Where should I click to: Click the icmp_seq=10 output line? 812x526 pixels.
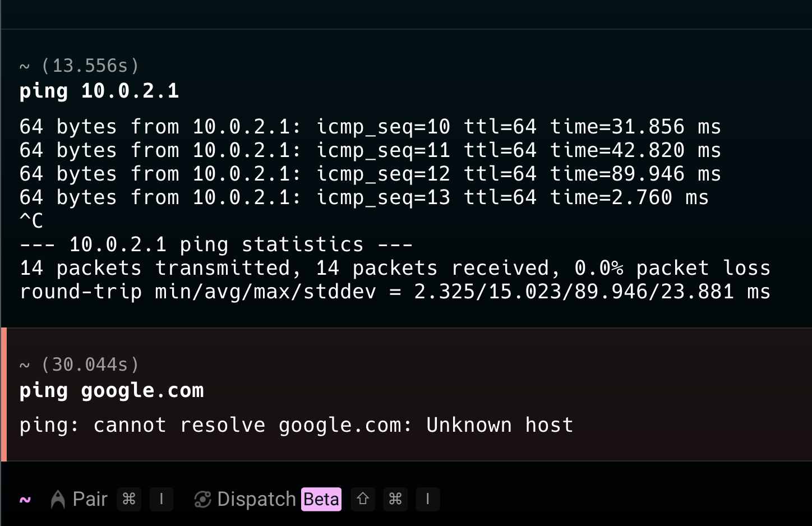tap(370, 127)
